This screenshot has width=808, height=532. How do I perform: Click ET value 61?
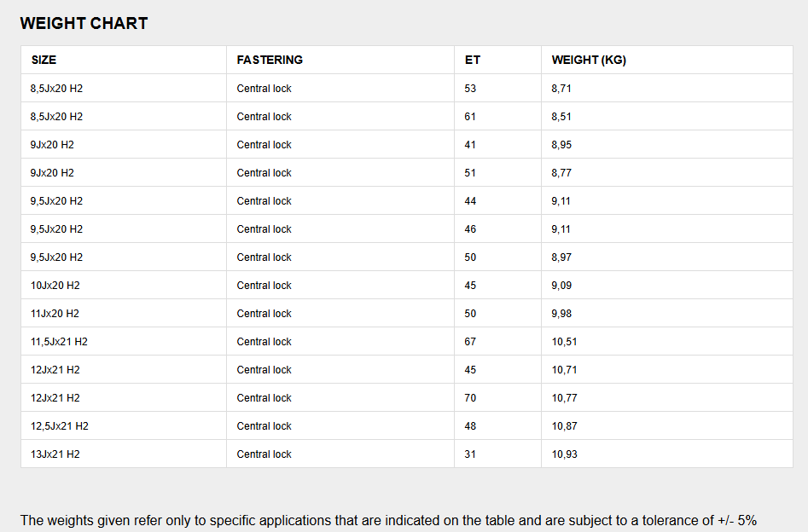pyautogui.click(x=470, y=117)
